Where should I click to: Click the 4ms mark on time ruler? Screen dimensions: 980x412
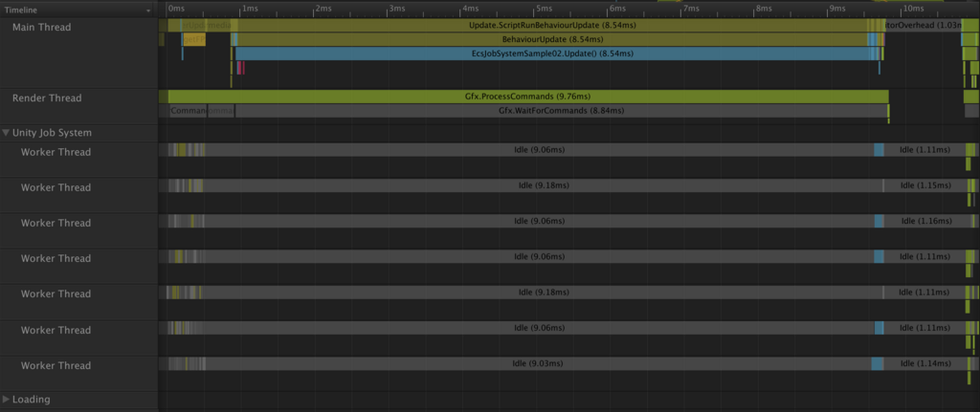(x=470, y=9)
